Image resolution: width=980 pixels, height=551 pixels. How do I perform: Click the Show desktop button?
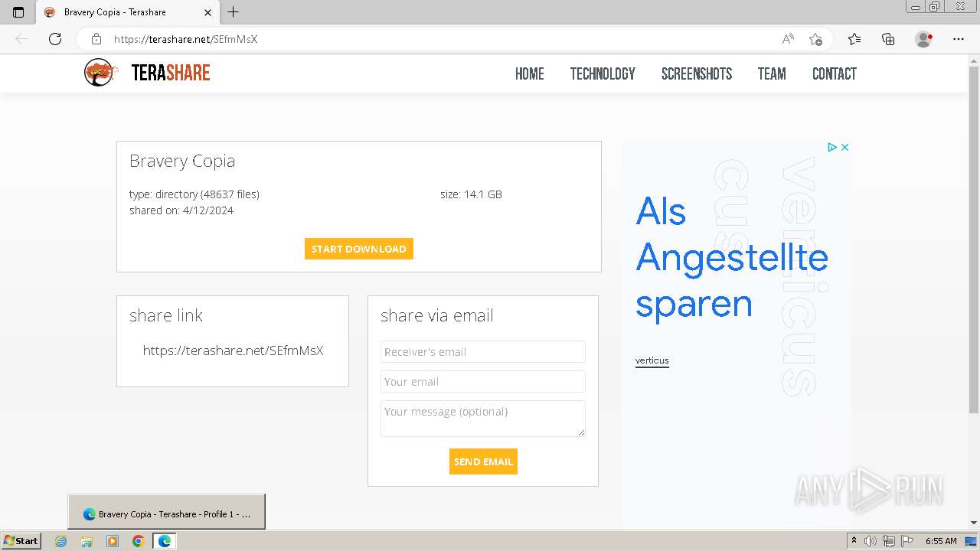coord(971,541)
